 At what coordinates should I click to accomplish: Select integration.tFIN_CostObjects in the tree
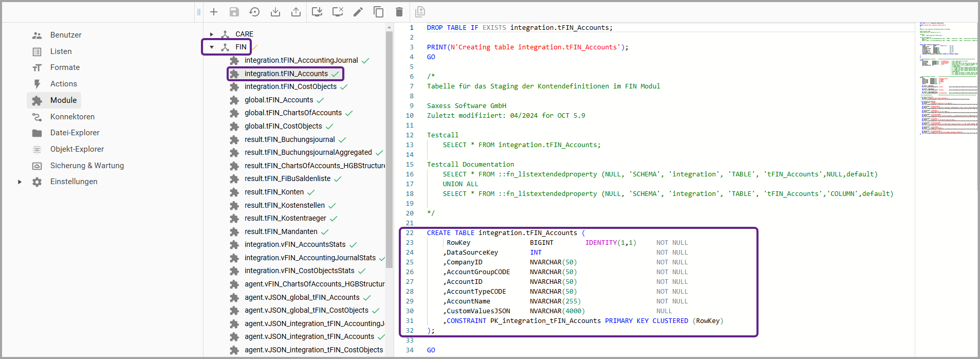pos(290,87)
